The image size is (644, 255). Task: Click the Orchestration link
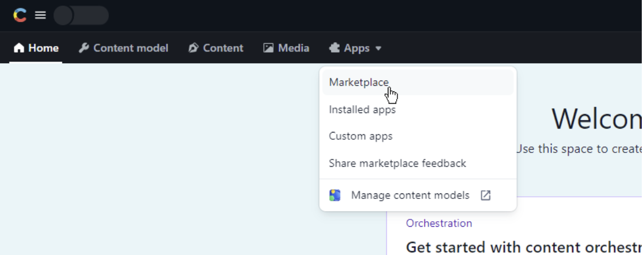click(x=439, y=223)
